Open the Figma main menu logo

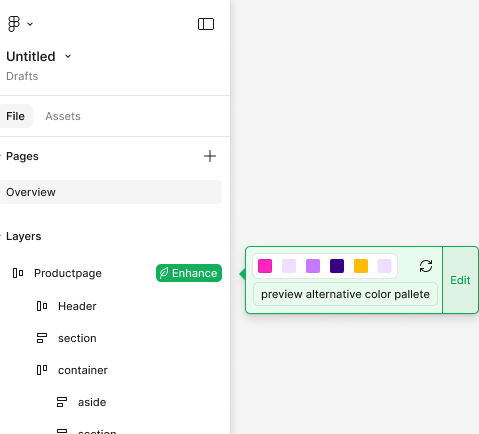click(14, 24)
